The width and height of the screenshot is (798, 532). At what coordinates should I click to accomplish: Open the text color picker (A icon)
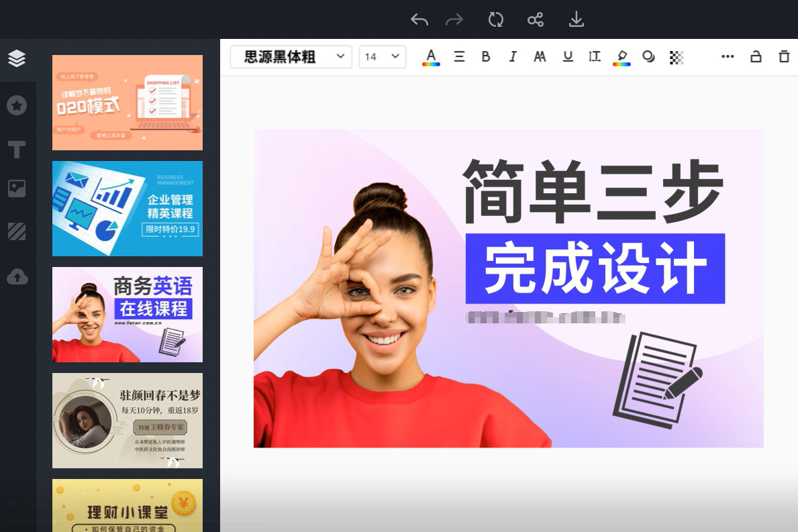coord(431,57)
